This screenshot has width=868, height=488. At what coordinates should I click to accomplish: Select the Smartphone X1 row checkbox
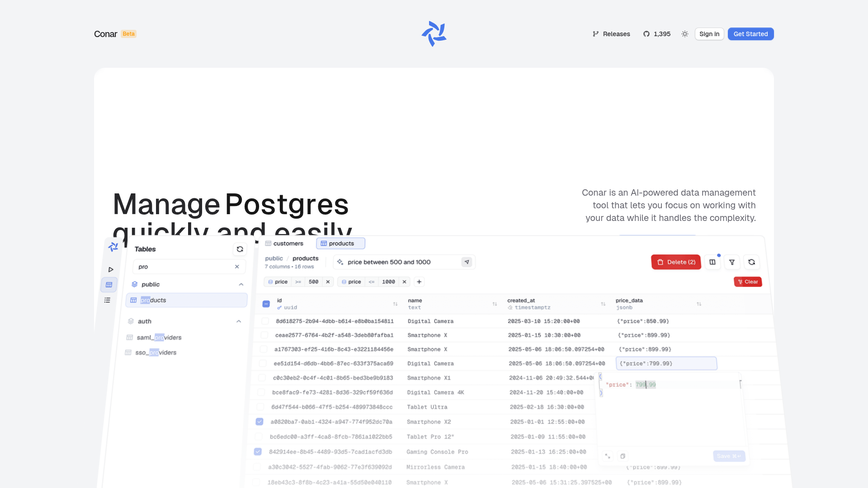[262, 378]
